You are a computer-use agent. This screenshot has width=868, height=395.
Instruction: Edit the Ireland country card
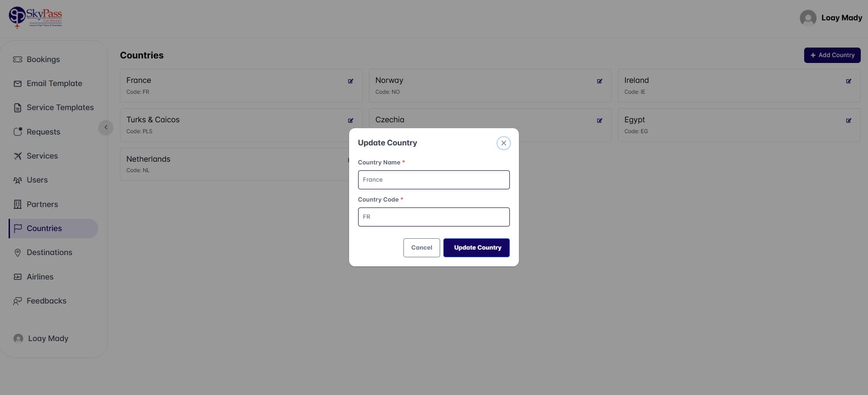click(849, 81)
